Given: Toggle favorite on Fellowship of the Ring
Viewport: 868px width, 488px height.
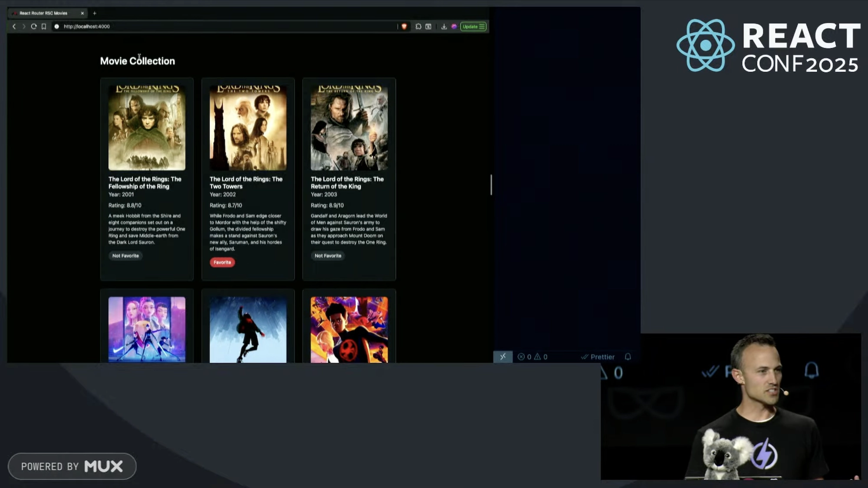Looking at the screenshot, I should click(125, 255).
